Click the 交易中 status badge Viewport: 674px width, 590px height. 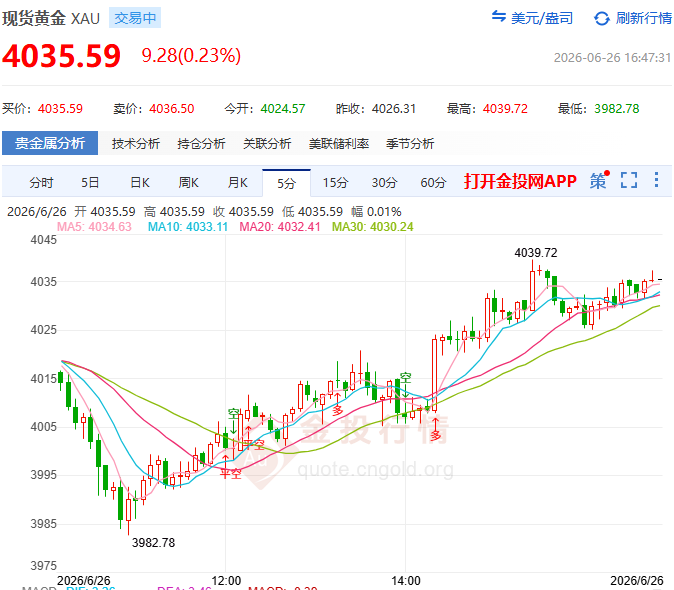(135, 18)
